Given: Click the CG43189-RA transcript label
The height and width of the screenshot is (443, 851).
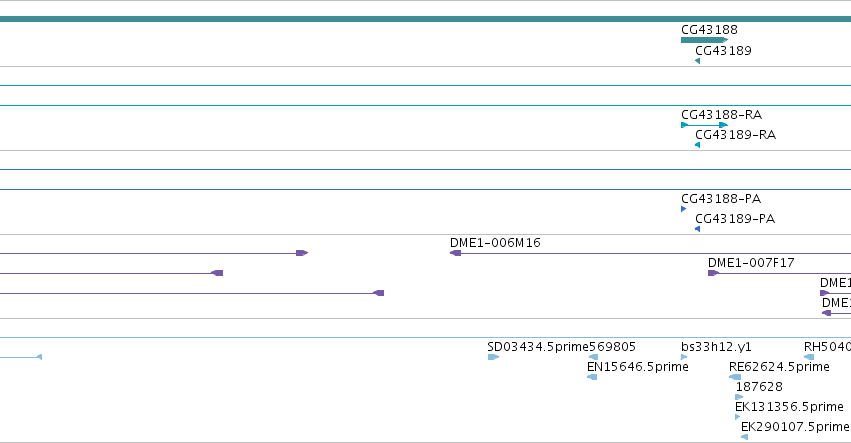Looking at the screenshot, I should point(735,135).
